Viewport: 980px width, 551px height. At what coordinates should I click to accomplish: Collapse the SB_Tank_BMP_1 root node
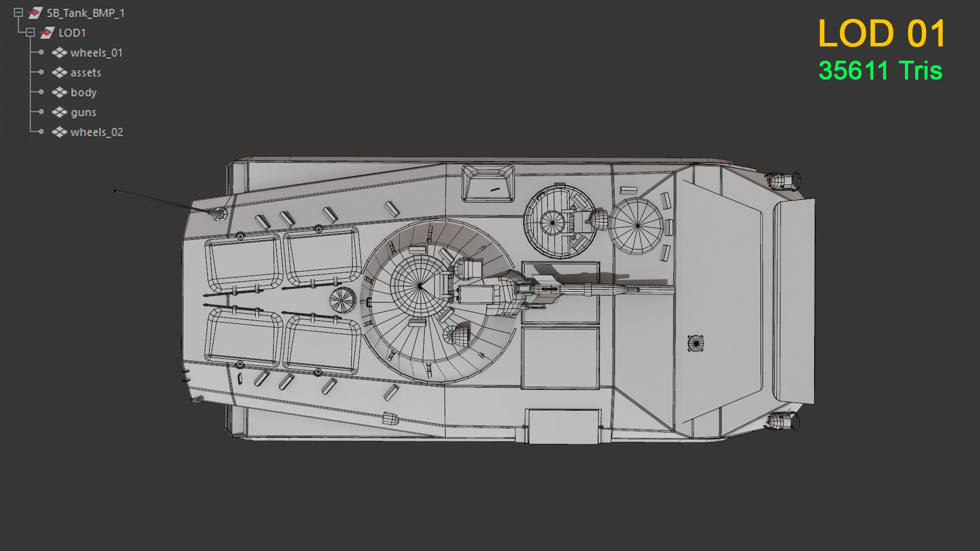pyautogui.click(x=18, y=13)
